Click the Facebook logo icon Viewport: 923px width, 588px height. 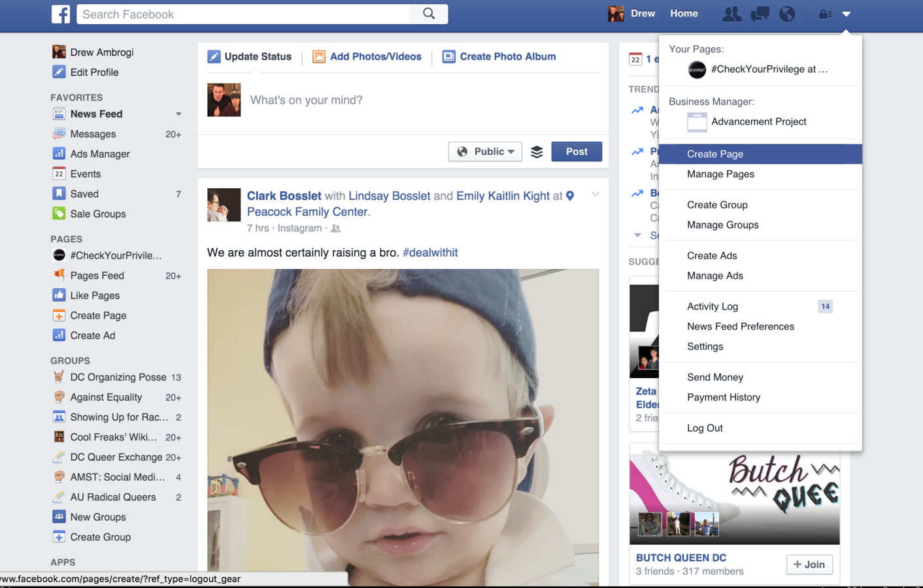pyautogui.click(x=61, y=14)
